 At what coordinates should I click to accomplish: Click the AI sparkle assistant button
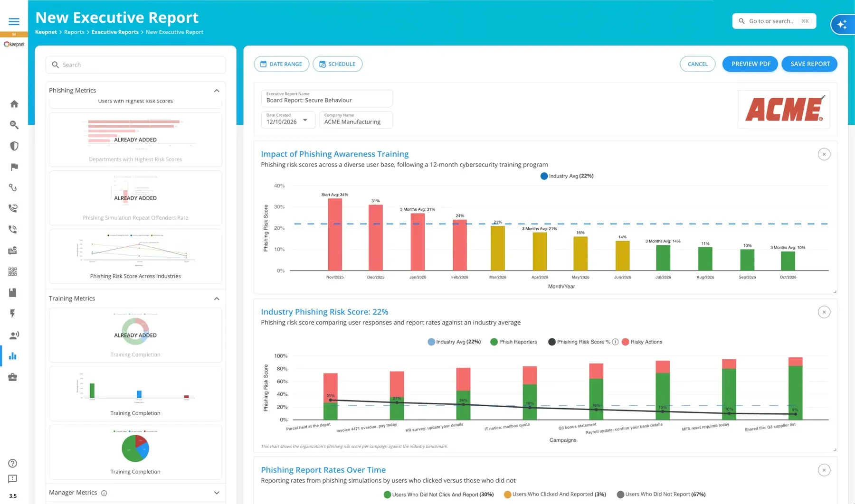[842, 24]
